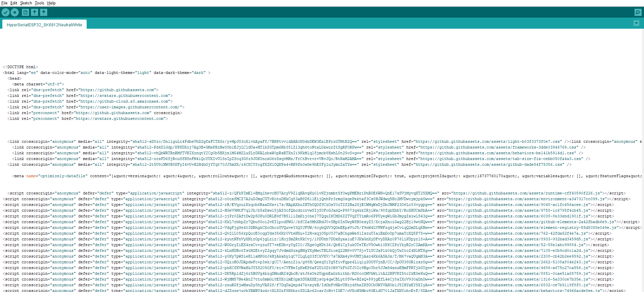Click the dns-prefetch github.githubassets.com line

click(83, 90)
